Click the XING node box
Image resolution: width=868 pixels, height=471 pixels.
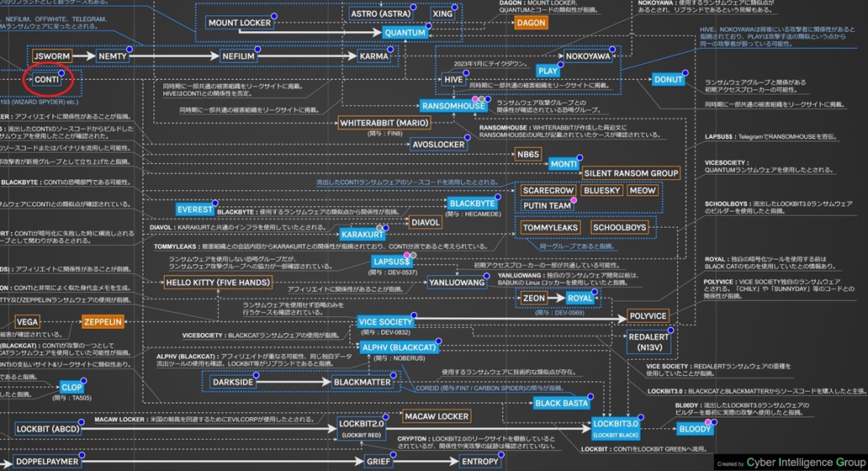(442, 13)
